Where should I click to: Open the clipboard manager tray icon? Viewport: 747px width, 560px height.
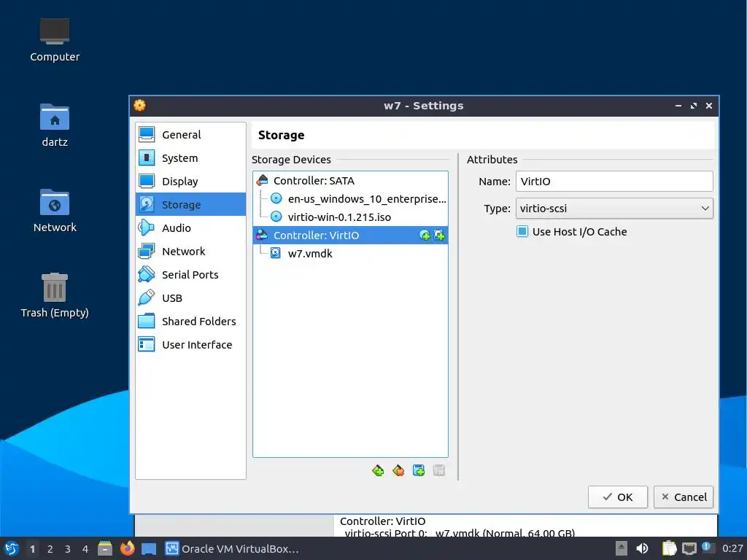click(670, 548)
